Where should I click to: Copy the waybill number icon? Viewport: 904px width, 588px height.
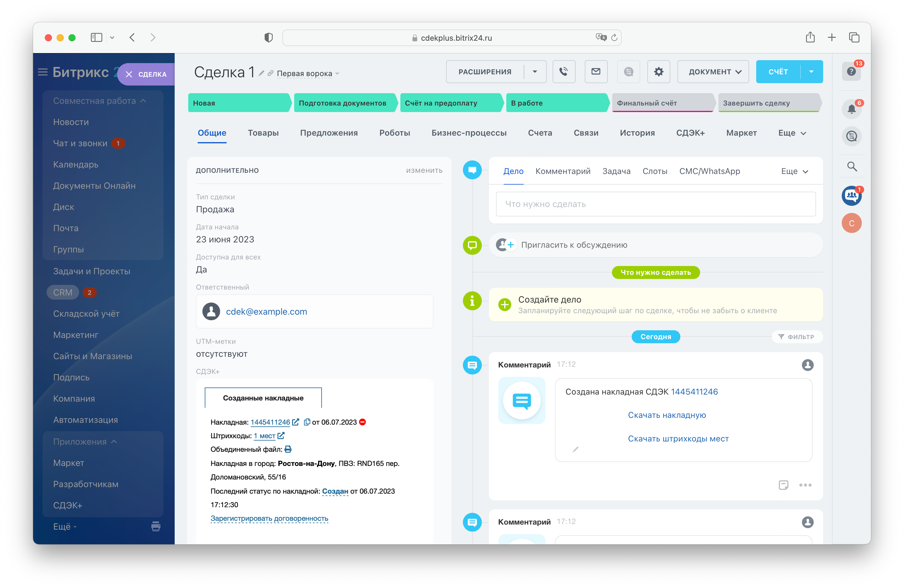307,422
